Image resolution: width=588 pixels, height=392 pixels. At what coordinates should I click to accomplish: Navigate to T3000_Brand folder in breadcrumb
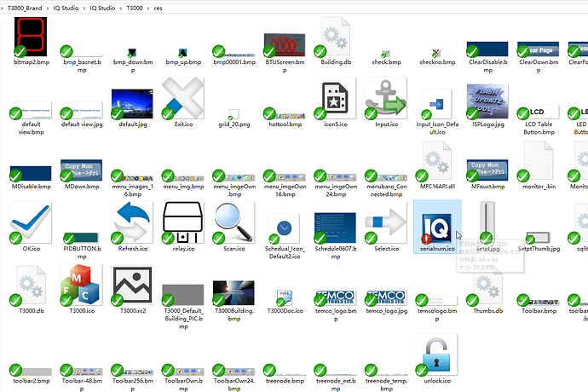coord(27,6)
